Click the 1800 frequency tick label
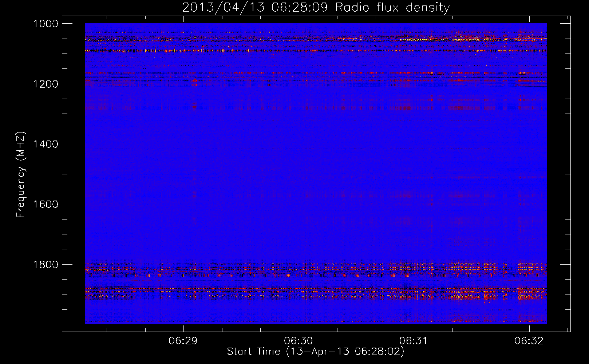Image resolution: width=589 pixels, height=364 pixels. click(x=46, y=265)
